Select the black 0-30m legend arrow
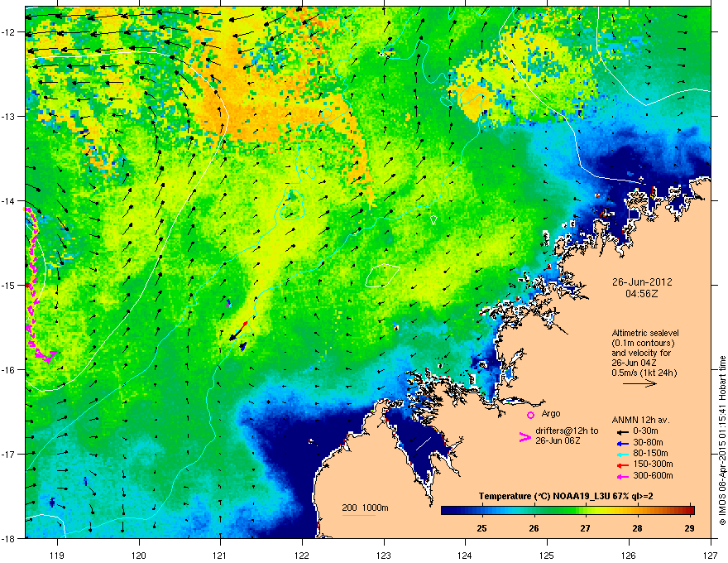 (622, 432)
